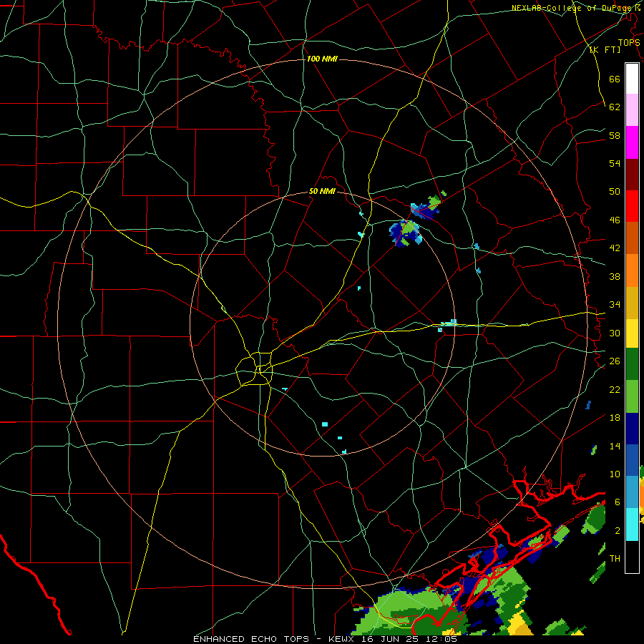Click the "K FT" units label
This screenshot has width=644, height=644.
(605, 49)
